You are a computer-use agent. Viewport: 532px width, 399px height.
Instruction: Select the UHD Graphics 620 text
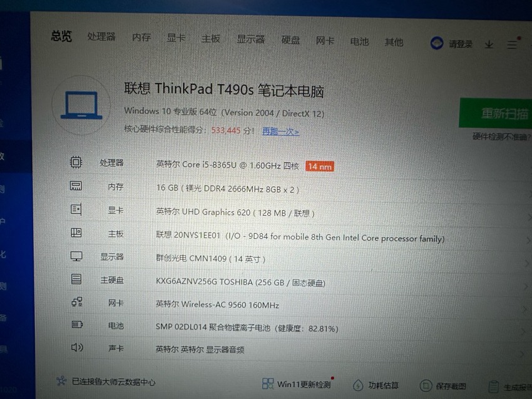point(235,213)
